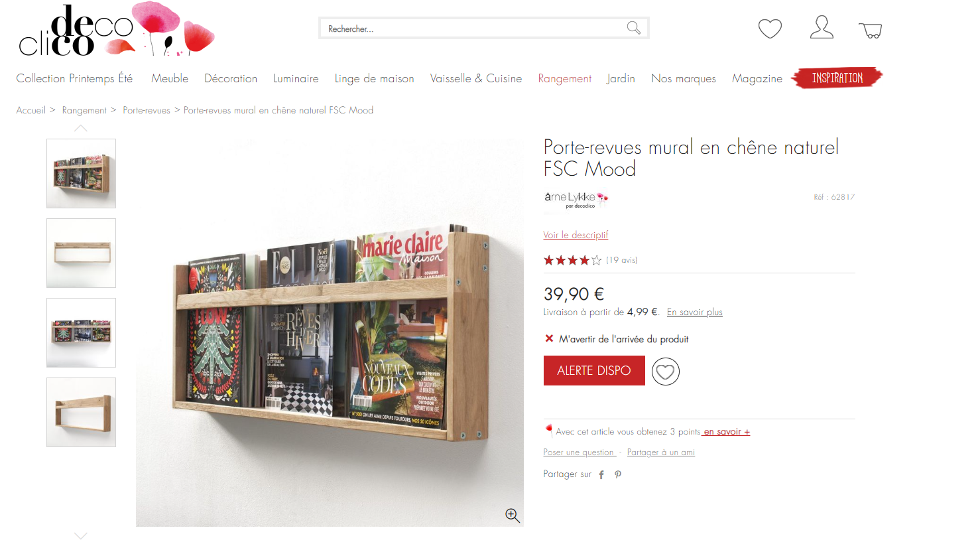Viewport: 980px width, 550px height.
Task: Go to Decoclic logo homepage
Action: pyautogui.click(x=117, y=30)
